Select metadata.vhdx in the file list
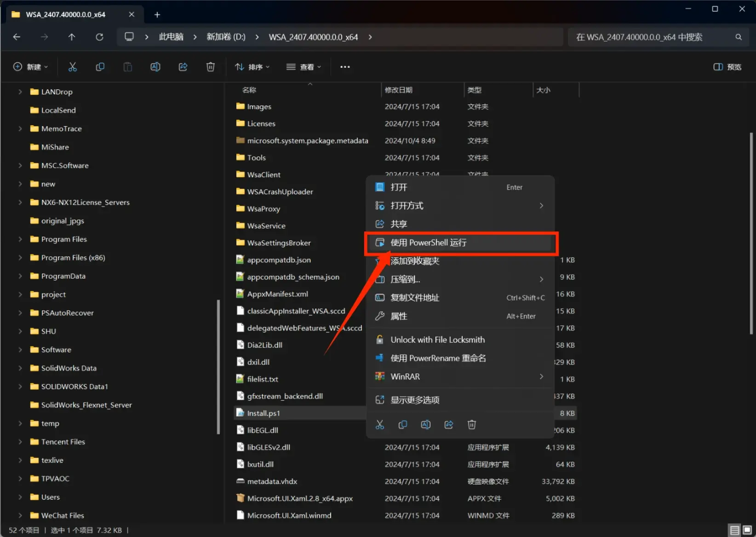The image size is (756, 537). [272, 481]
